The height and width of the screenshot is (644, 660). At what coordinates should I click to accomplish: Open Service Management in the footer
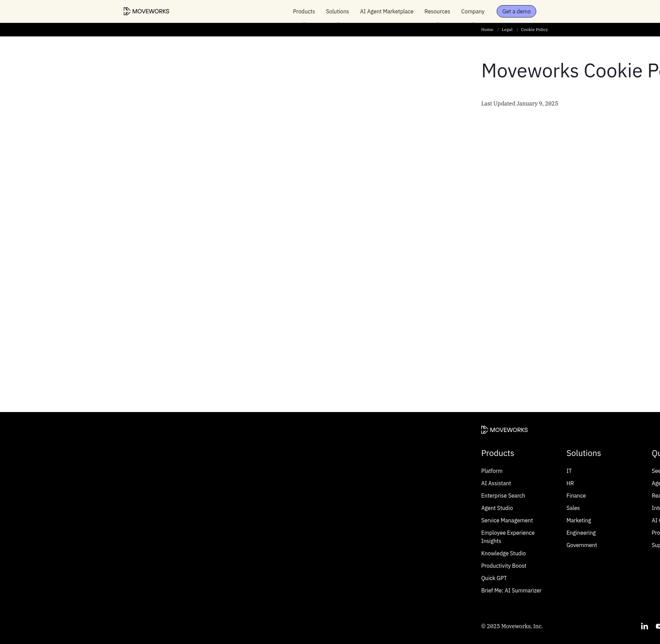click(x=507, y=520)
